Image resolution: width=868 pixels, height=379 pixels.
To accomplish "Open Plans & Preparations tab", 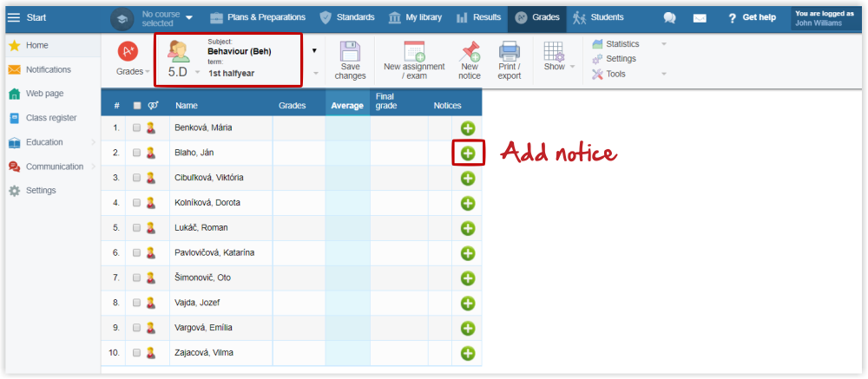I will [x=258, y=17].
